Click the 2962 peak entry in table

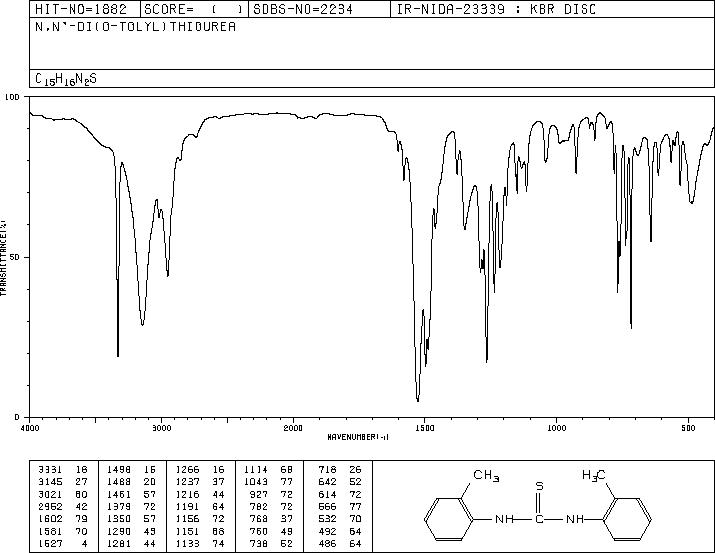click(x=62, y=506)
